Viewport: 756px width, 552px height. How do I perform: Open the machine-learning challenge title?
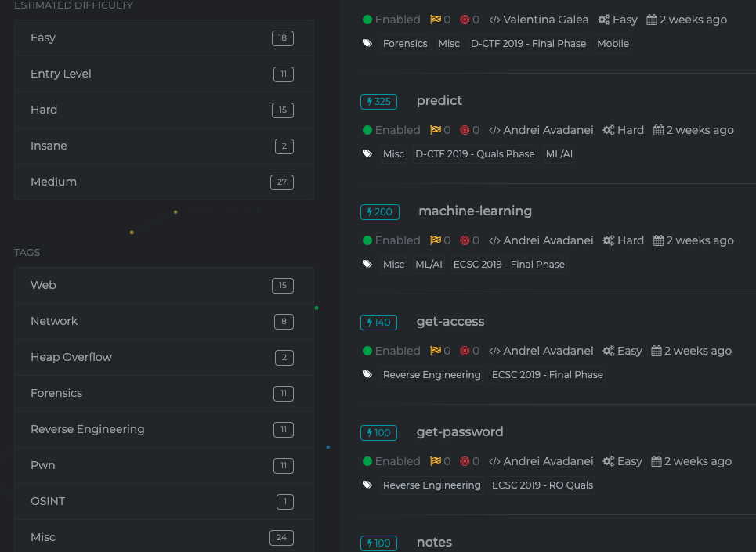pyautogui.click(x=475, y=211)
